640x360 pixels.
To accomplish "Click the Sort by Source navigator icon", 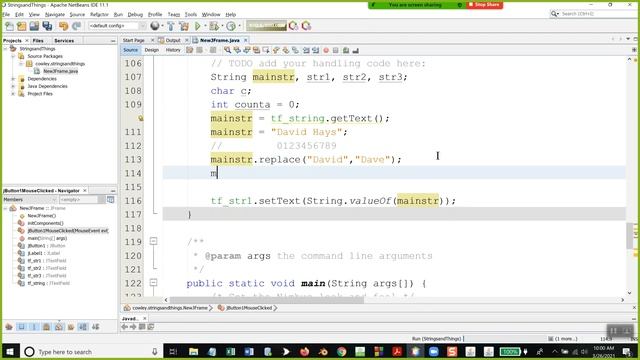I will 96,327.
